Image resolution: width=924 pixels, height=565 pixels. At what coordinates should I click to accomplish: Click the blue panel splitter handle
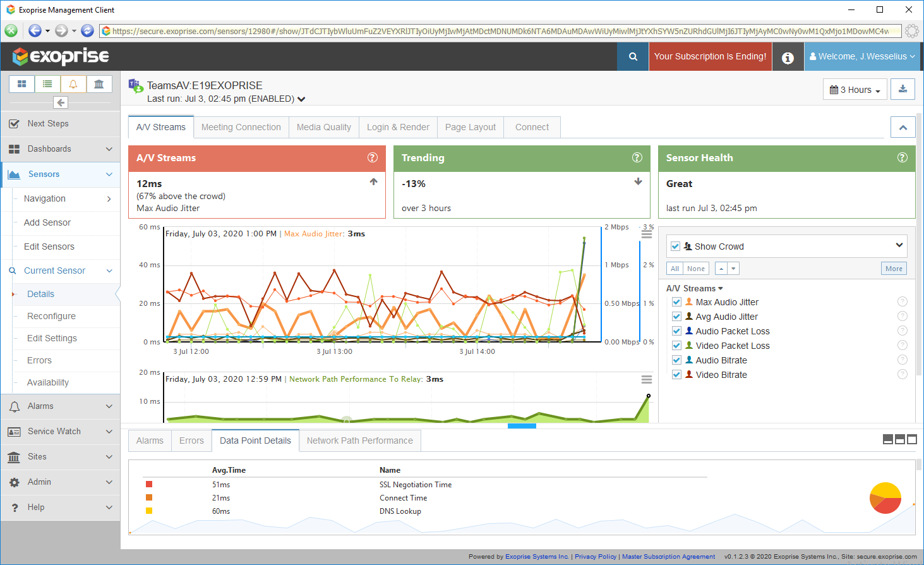[522, 426]
